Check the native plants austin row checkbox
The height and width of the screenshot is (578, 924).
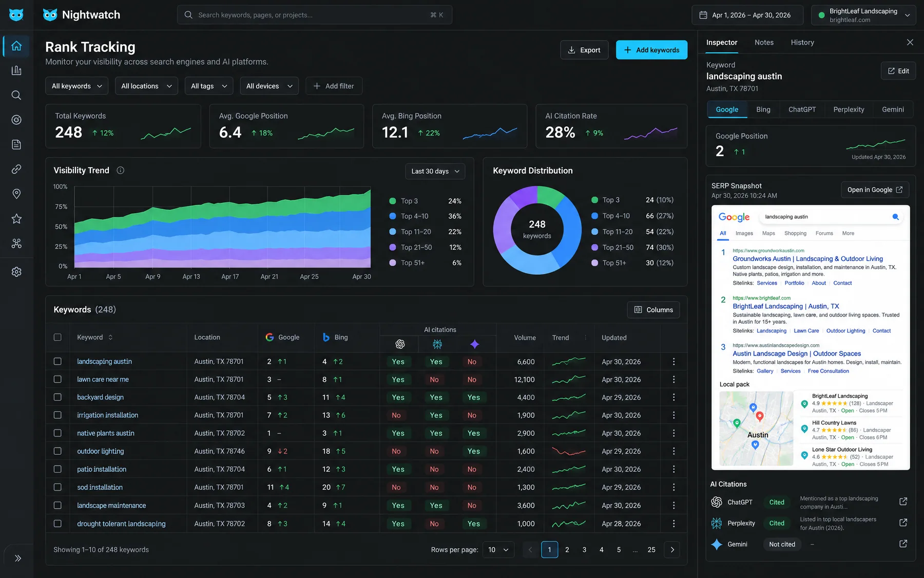click(57, 434)
